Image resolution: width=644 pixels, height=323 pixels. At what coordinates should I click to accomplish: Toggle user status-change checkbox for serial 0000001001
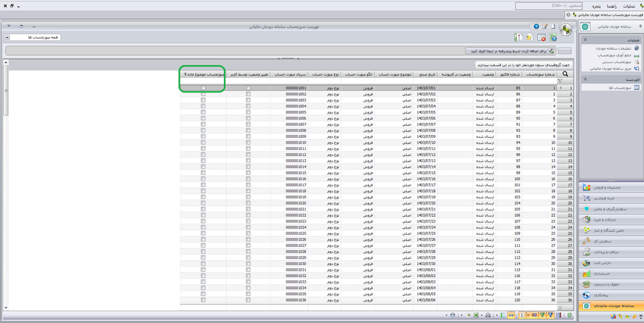[x=248, y=88]
